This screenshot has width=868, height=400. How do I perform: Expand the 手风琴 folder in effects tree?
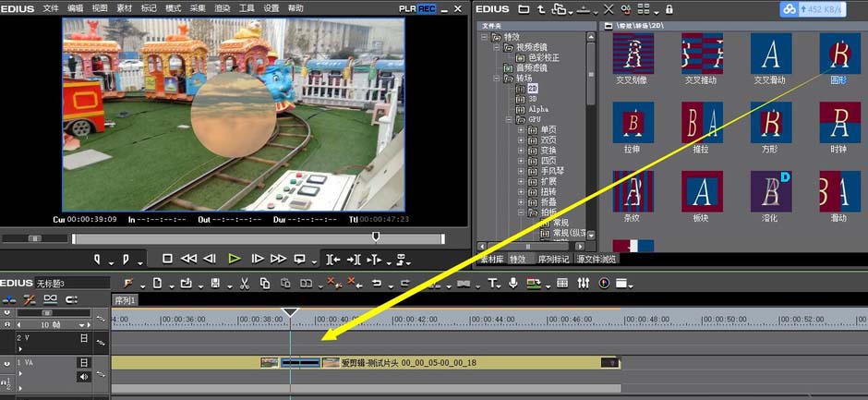[520, 170]
